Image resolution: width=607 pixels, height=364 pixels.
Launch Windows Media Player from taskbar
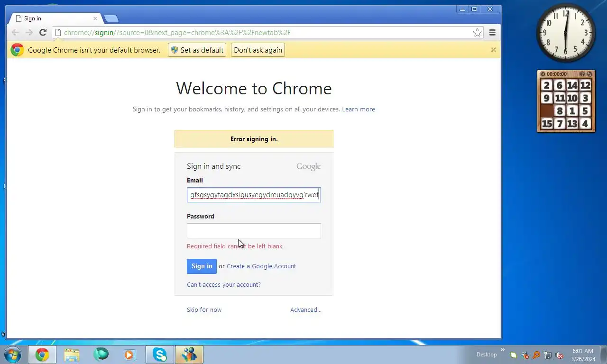click(129, 355)
